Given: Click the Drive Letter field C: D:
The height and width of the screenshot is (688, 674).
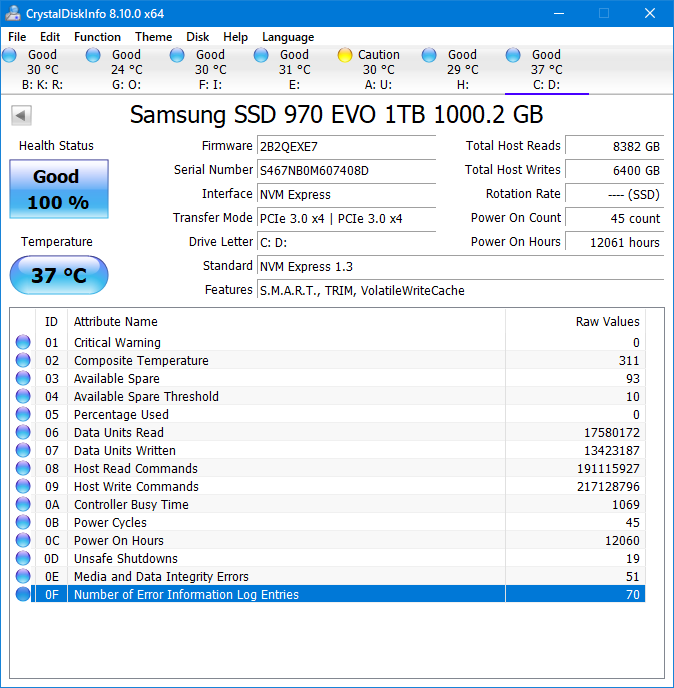Looking at the screenshot, I should (x=346, y=242).
